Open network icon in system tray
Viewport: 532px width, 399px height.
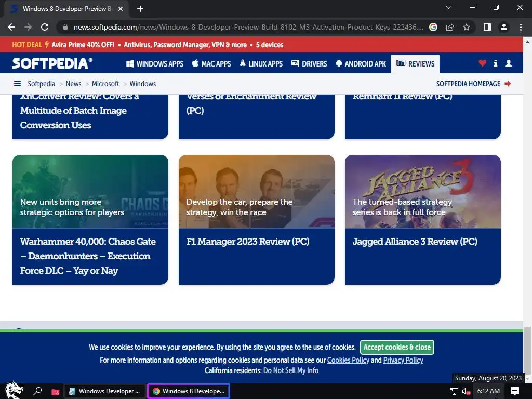tap(454, 391)
